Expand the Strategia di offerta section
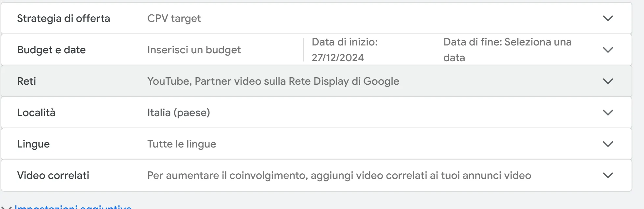644x209 pixels. tap(608, 19)
